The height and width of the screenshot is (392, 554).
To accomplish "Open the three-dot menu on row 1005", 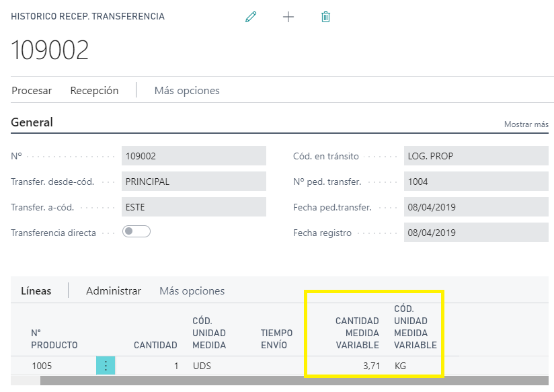I will (x=106, y=366).
